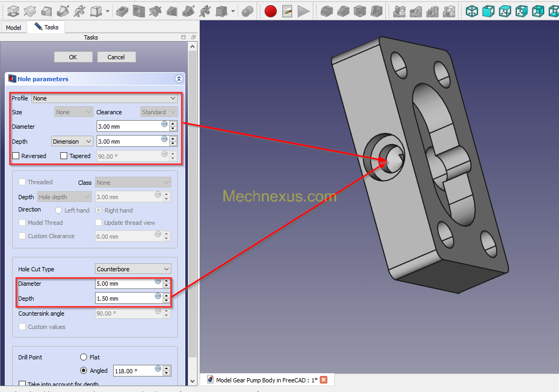Switch to the Model tab
Image resolution: width=559 pixels, height=392 pixels.
click(x=13, y=27)
